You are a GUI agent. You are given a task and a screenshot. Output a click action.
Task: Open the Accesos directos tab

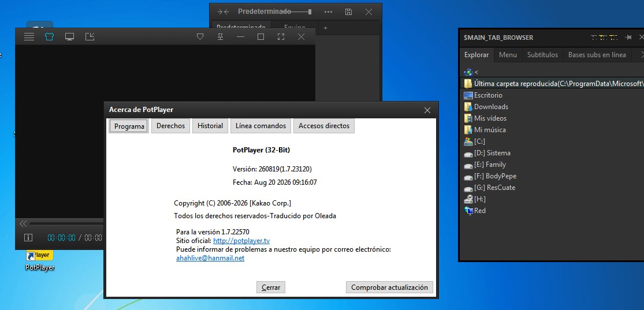[x=324, y=126]
